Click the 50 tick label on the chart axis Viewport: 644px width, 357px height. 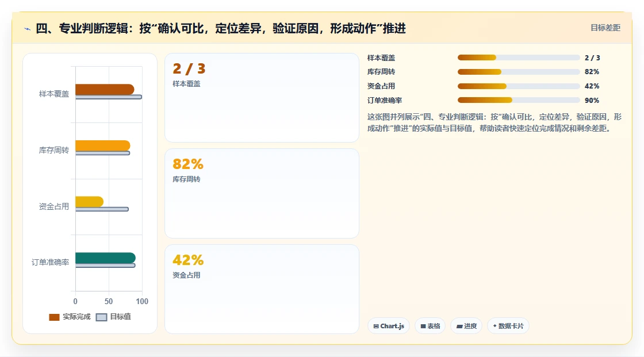[x=109, y=301]
